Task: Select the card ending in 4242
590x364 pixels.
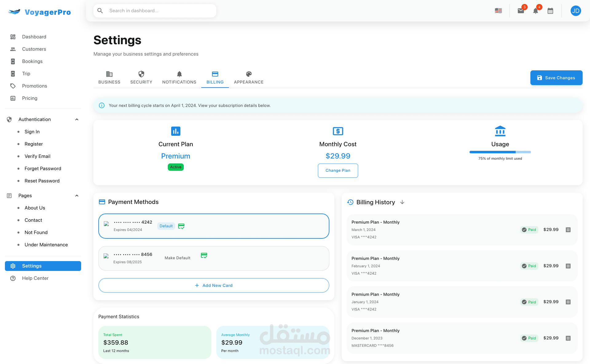Action: (x=246, y=226)
